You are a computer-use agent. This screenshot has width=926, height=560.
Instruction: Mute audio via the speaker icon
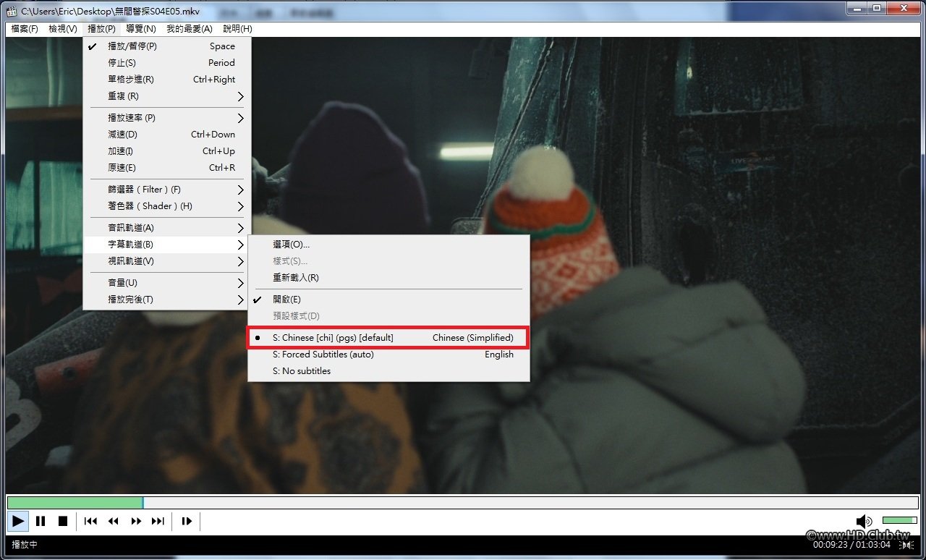coord(864,521)
